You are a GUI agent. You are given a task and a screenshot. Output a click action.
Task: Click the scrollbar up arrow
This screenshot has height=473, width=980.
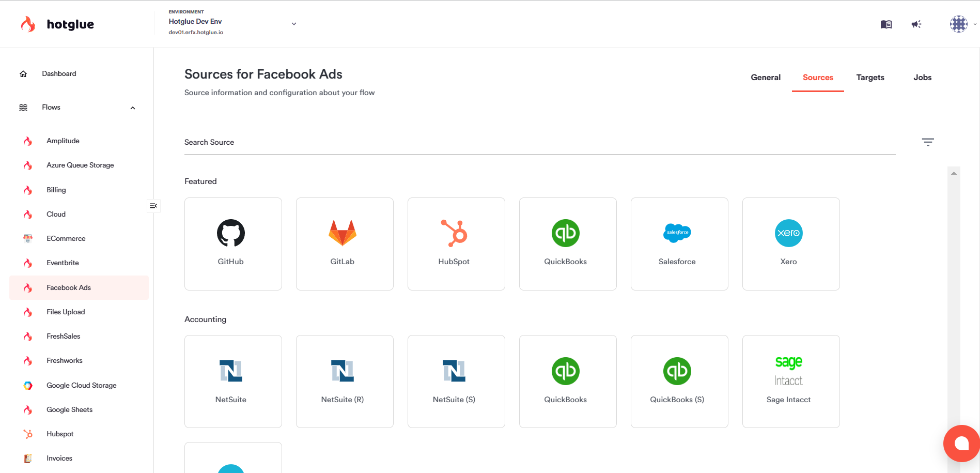coord(954,173)
